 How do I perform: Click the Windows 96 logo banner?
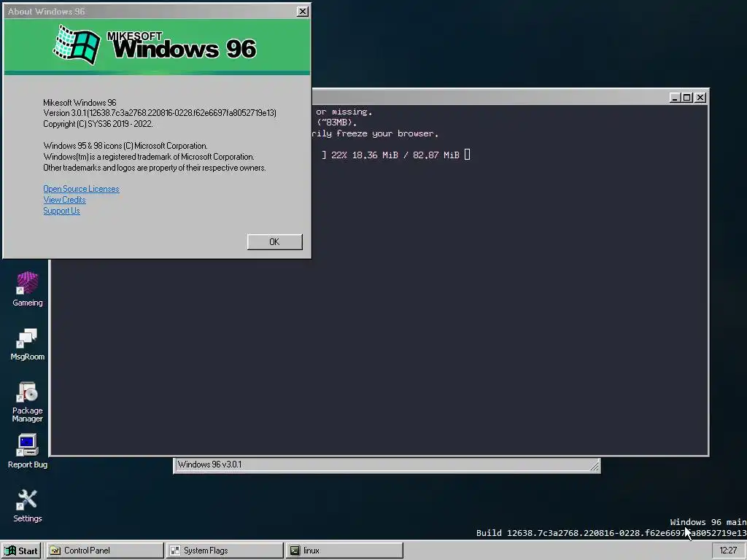157,46
